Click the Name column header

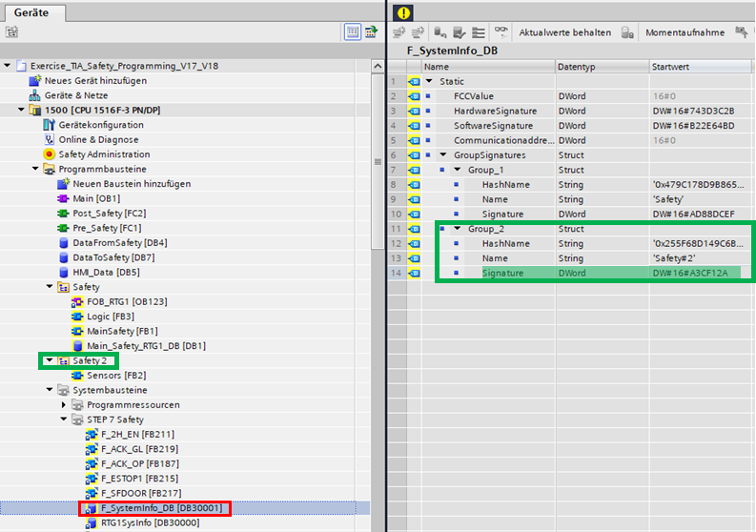coord(488,67)
